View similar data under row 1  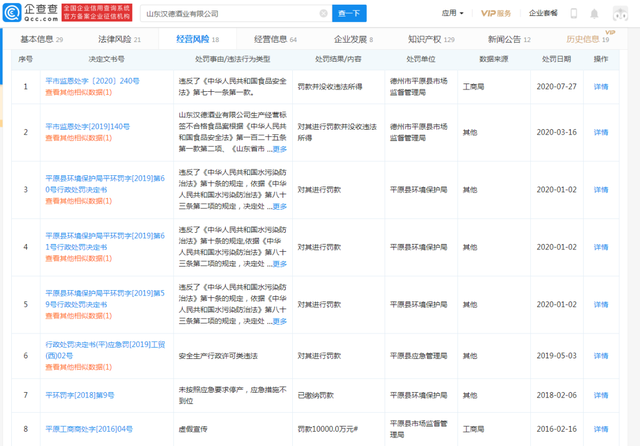pos(78,92)
